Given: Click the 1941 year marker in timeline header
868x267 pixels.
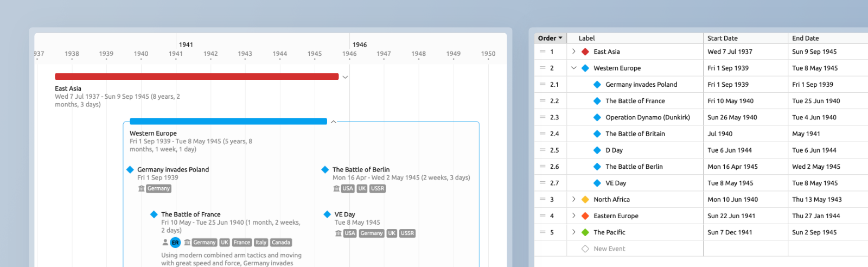Looking at the screenshot, I should tap(186, 44).
